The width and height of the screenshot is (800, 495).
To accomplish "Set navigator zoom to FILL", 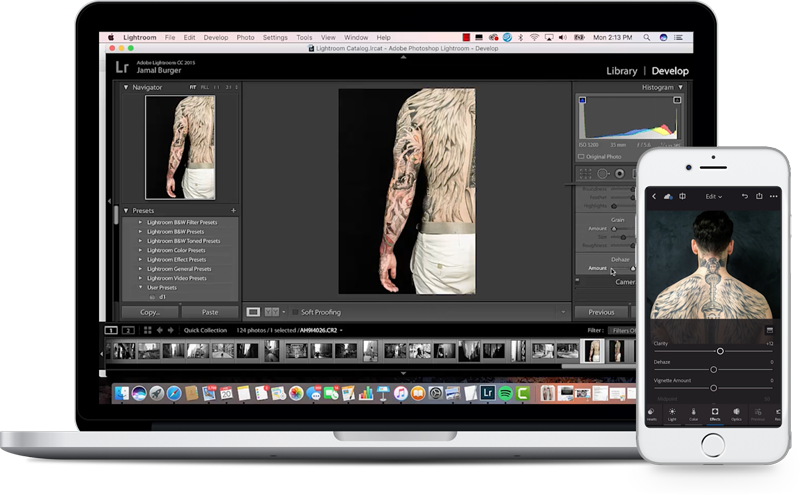I will point(205,87).
